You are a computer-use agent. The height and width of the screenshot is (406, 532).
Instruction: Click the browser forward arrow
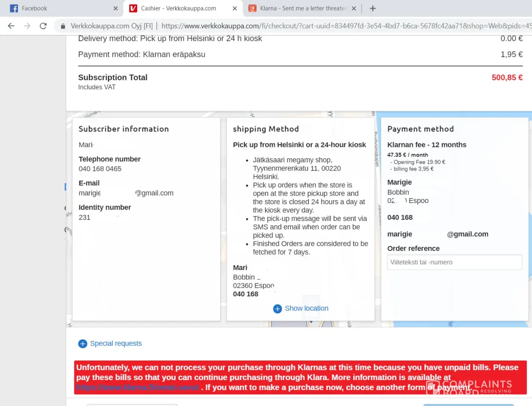[x=27, y=26]
